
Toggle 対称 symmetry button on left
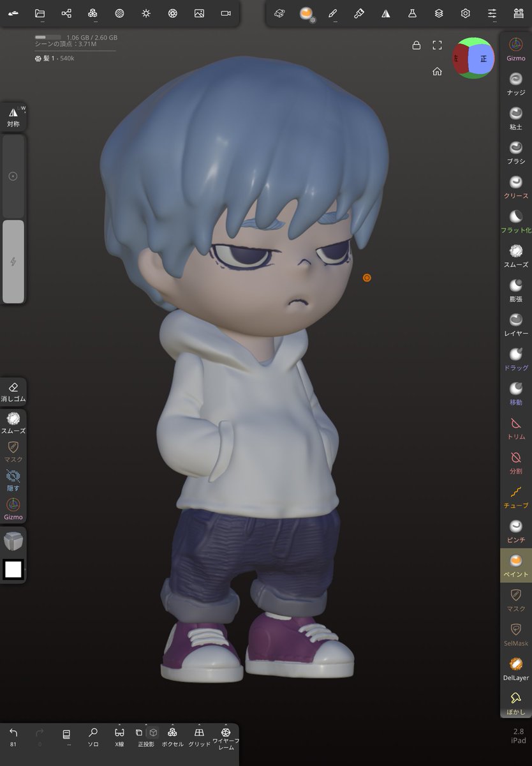(x=13, y=117)
